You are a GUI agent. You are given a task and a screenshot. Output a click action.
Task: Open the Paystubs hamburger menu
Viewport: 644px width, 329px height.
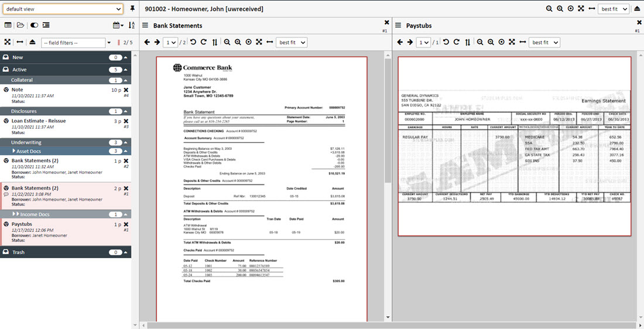pos(398,26)
